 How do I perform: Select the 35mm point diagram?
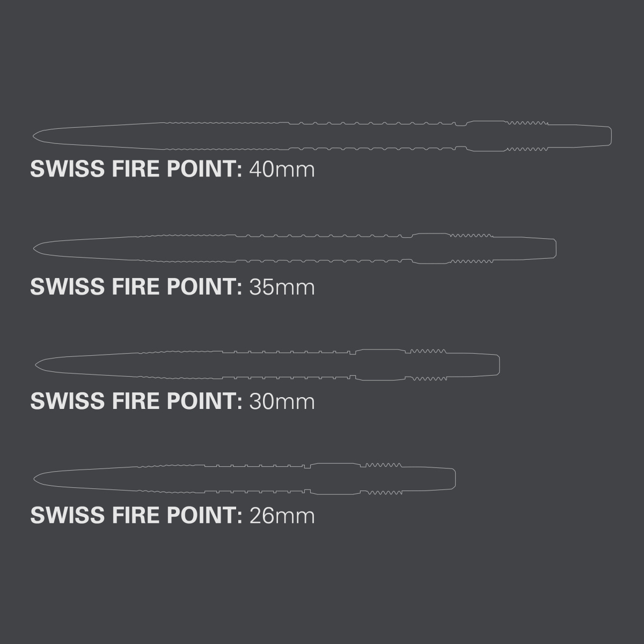coord(295,248)
